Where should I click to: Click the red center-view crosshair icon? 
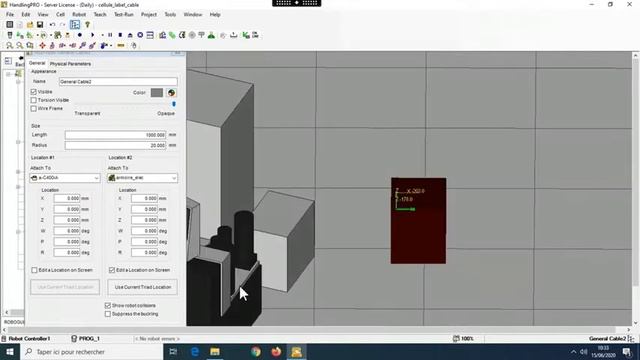42,45
